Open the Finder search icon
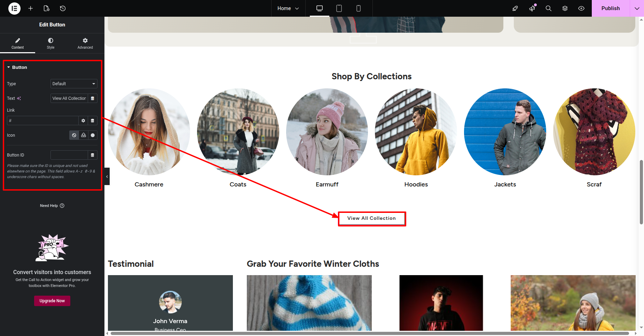644x336 pixels. coord(548,8)
